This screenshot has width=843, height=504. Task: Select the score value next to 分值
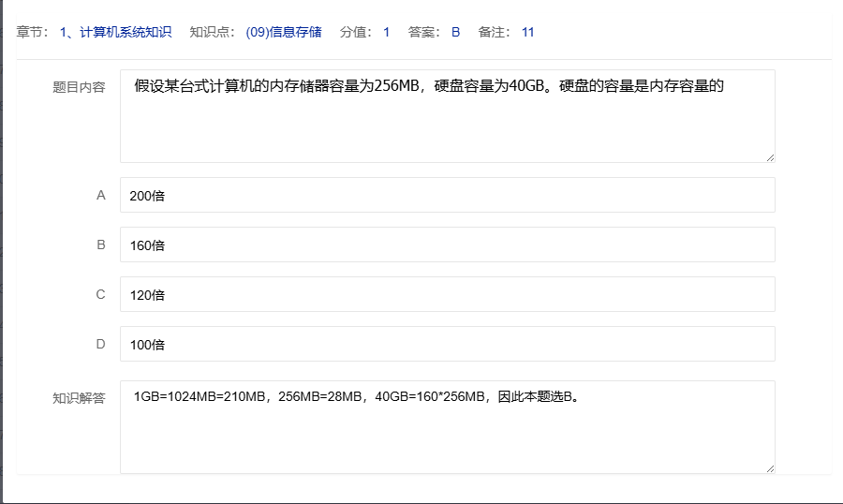(386, 32)
